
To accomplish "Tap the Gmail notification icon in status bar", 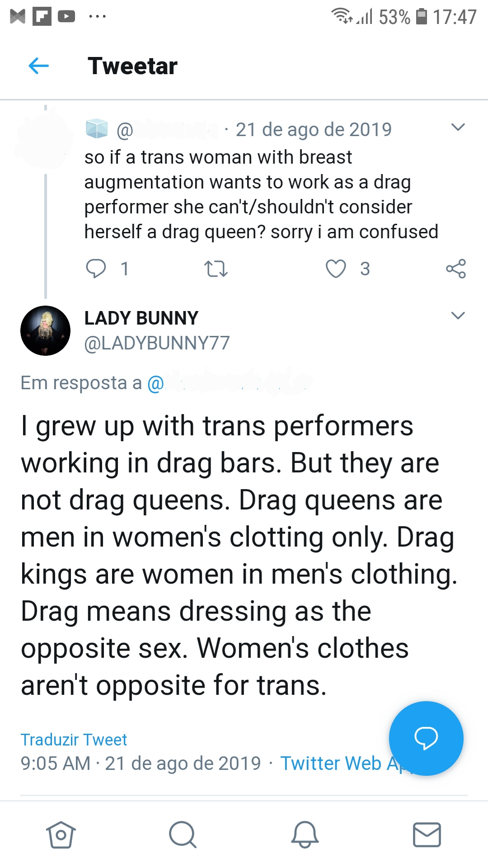I will [x=18, y=17].
